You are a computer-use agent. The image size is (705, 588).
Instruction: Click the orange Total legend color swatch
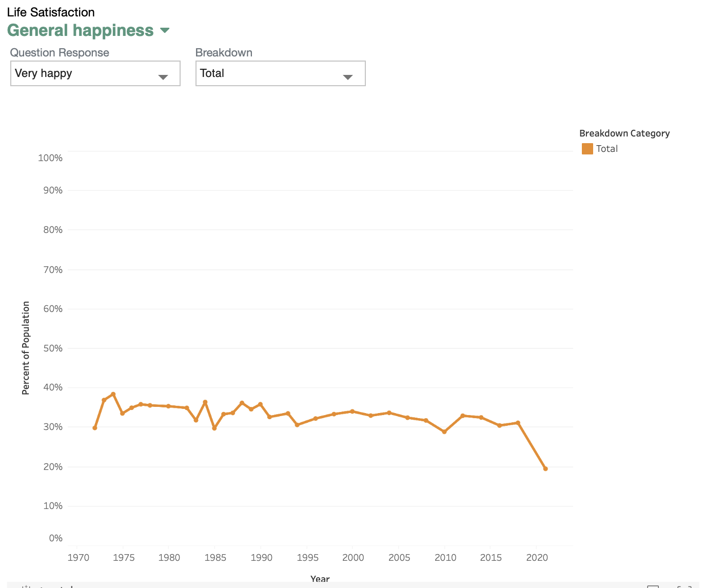pyautogui.click(x=587, y=149)
